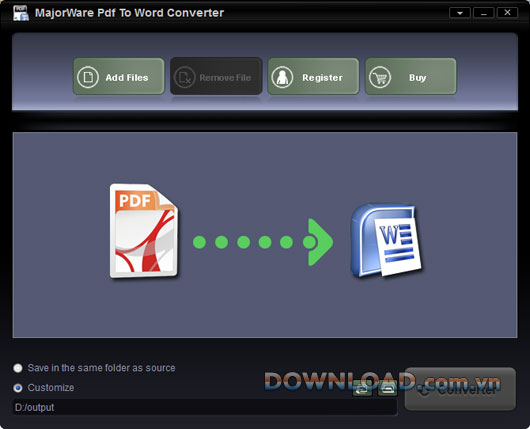Click the Word document image
This screenshot has width=530, height=429.
point(386,240)
